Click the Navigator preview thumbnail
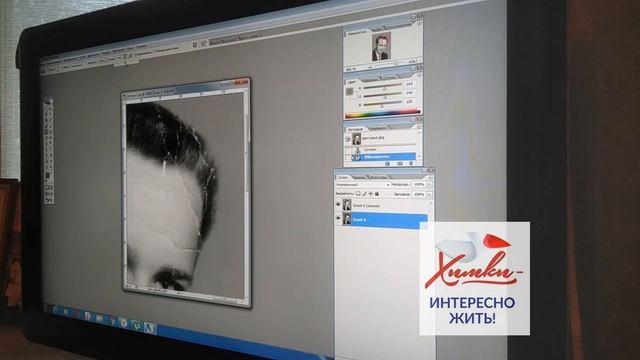Viewport: 640px width, 360px height. click(381, 46)
